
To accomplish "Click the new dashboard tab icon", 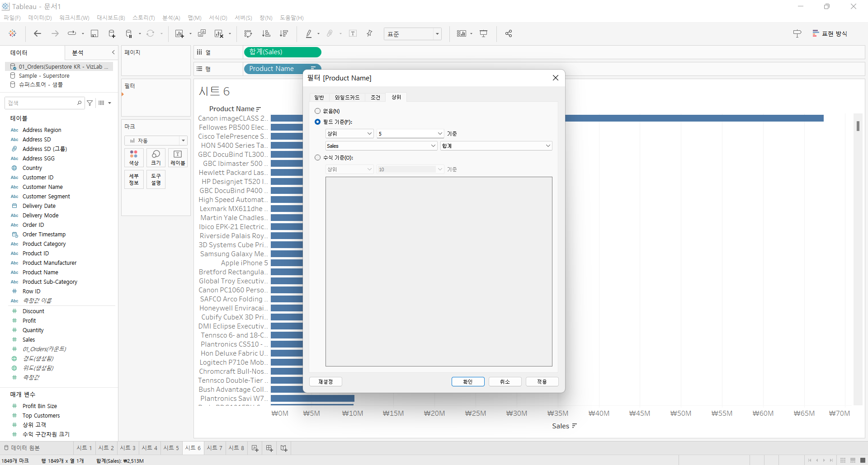I will tap(269, 448).
